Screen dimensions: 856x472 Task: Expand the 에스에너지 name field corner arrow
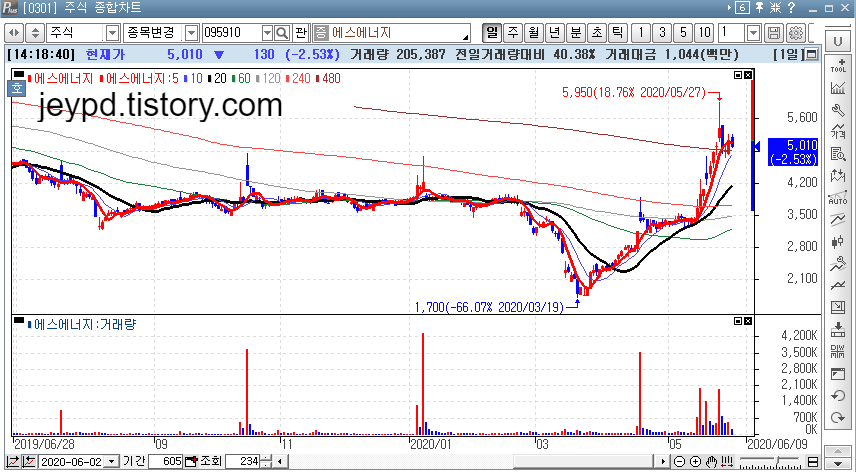tap(466, 37)
